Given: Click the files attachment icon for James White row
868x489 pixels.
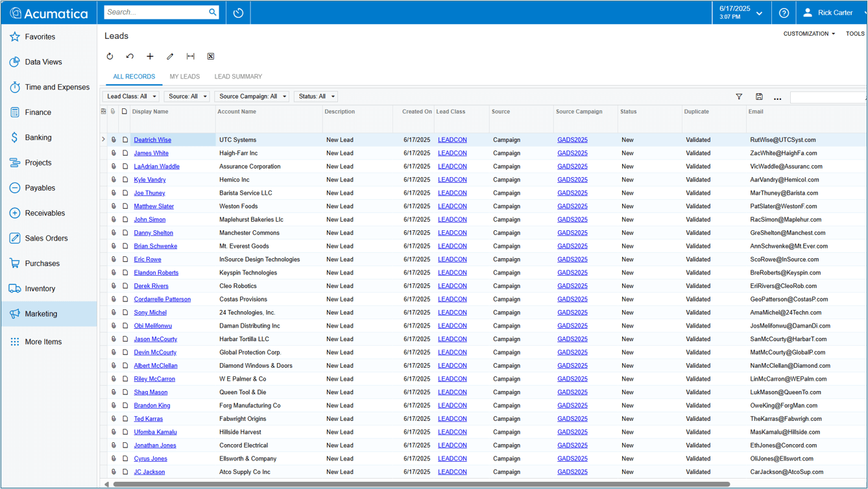Looking at the screenshot, I should (x=114, y=153).
